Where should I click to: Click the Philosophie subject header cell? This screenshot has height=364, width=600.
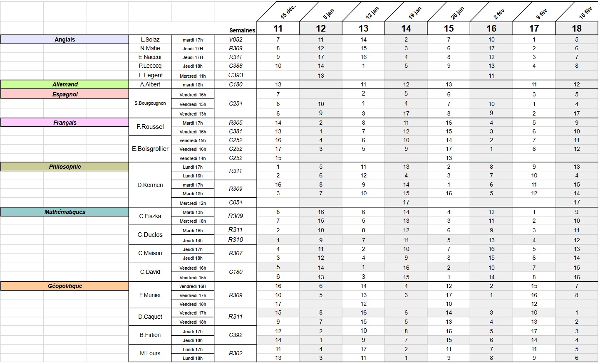click(x=64, y=167)
